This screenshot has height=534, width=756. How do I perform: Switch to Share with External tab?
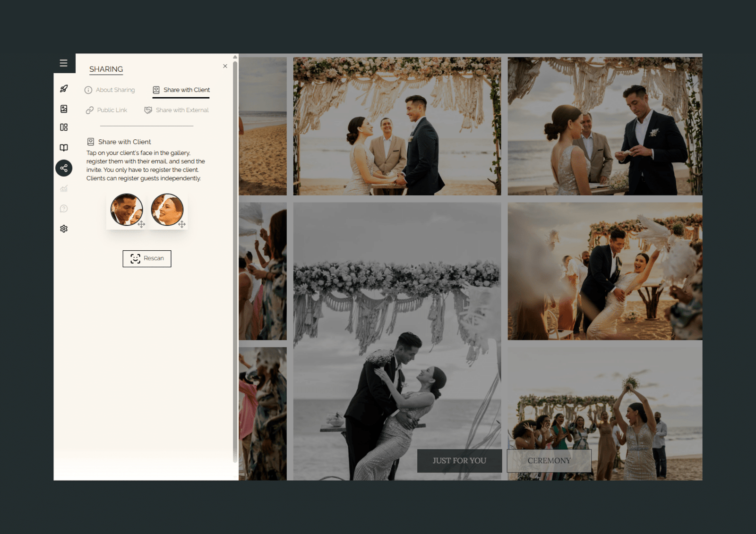point(177,110)
